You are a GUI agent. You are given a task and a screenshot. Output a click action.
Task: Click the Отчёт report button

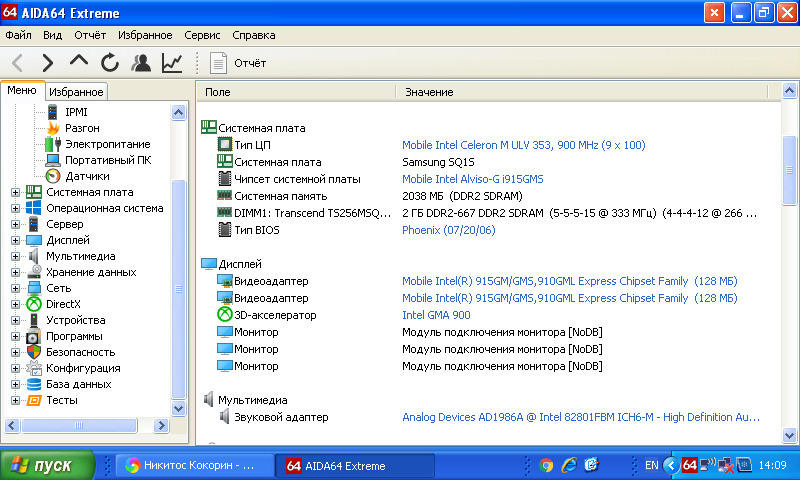239,63
